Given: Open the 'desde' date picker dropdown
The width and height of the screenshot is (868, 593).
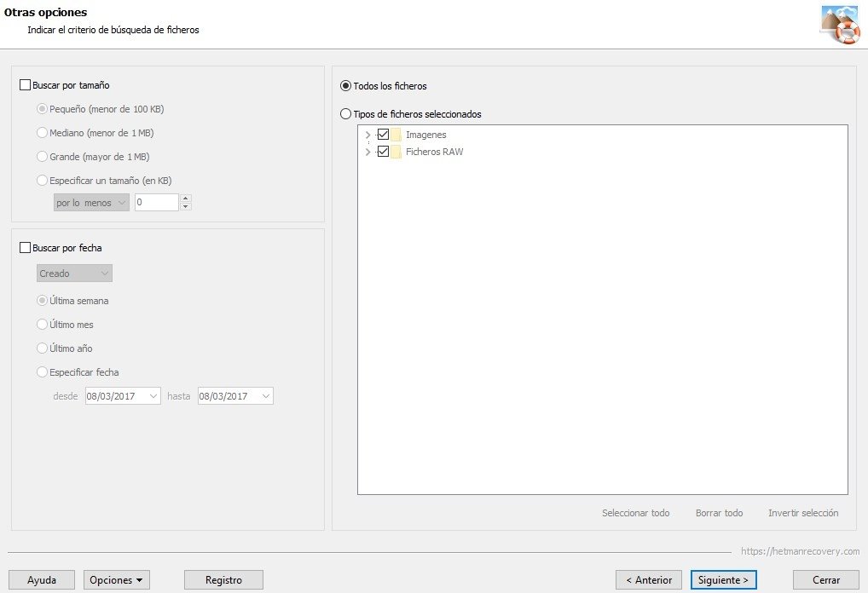Looking at the screenshot, I should coord(153,396).
